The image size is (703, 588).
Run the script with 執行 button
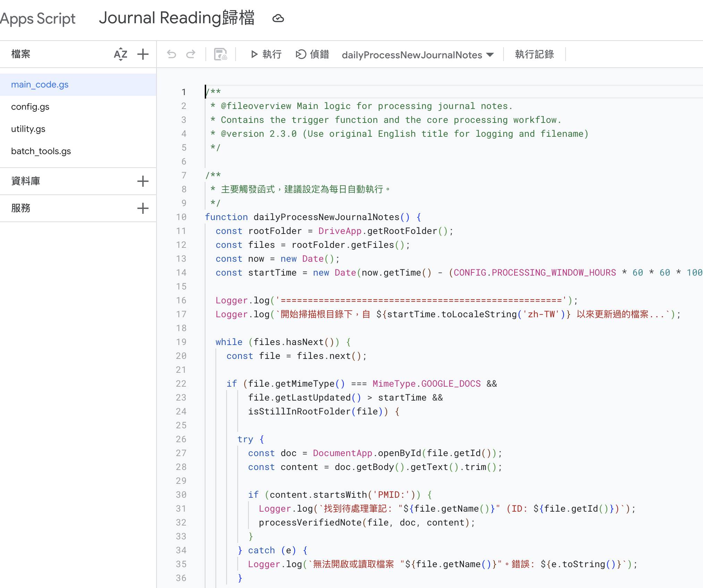point(266,54)
